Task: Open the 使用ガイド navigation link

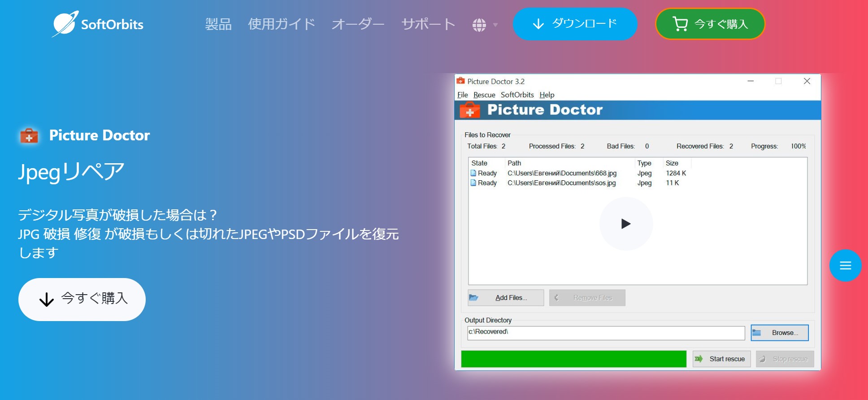Action: coord(282,24)
